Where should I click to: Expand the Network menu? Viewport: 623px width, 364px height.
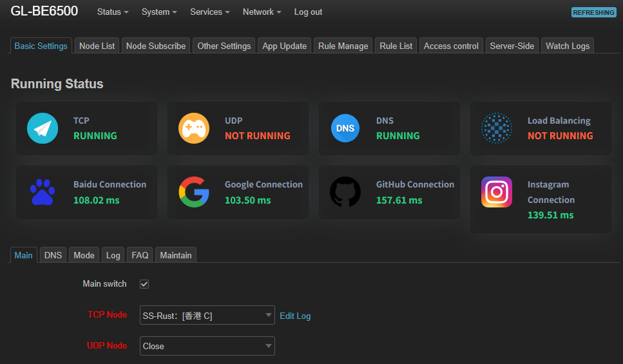(x=262, y=12)
